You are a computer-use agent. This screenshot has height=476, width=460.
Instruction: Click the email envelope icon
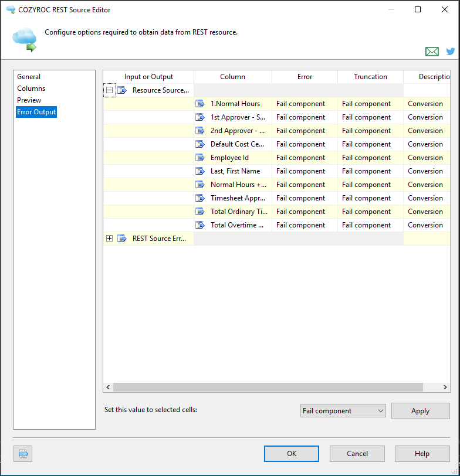(x=432, y=52)
